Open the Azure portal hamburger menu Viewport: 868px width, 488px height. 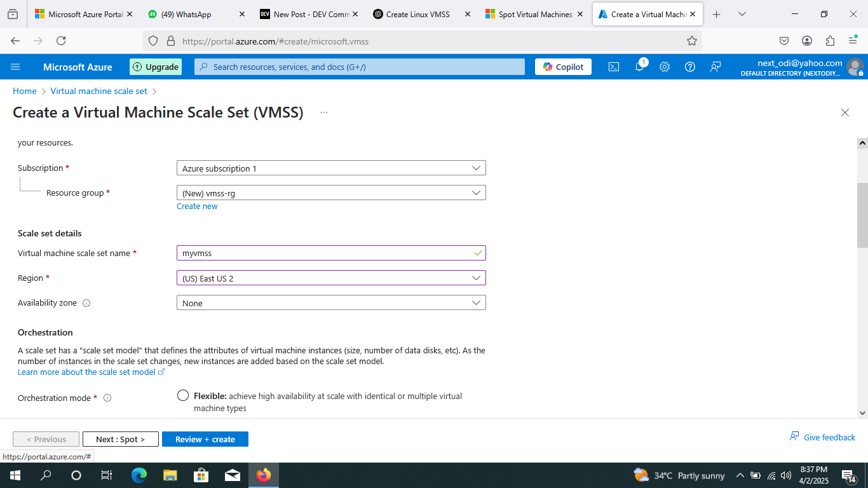15,67
